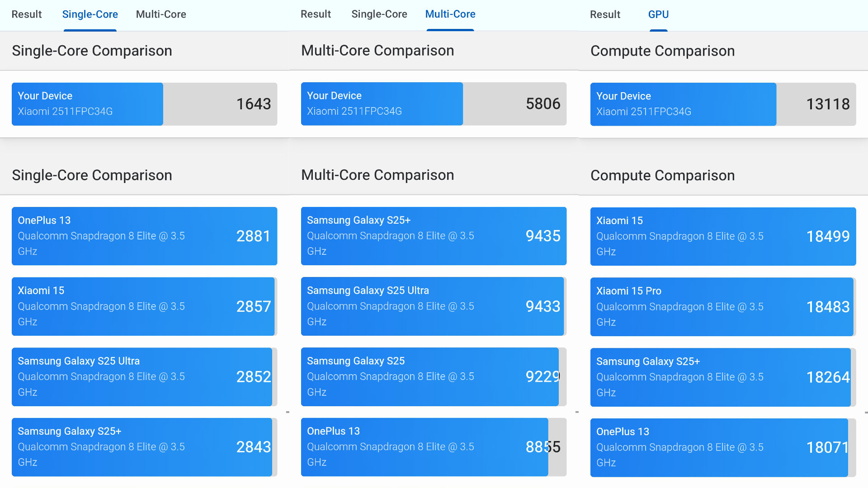This screenshot has height=488, width=868.
Task: Switch to Single-Core tab above Multi-Core Comparison
Action: [x=379, y=14]
